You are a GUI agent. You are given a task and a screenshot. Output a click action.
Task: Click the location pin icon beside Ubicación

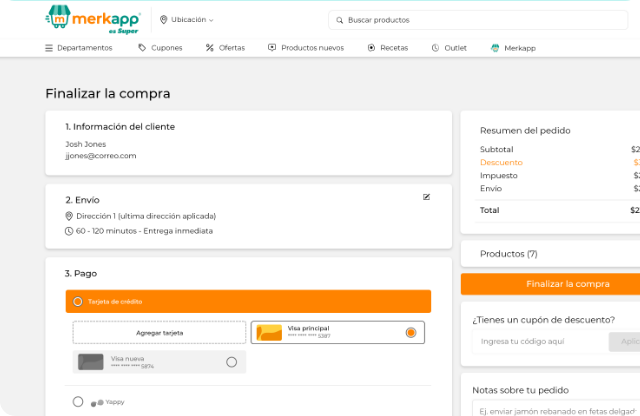click(x=164, y=20)
